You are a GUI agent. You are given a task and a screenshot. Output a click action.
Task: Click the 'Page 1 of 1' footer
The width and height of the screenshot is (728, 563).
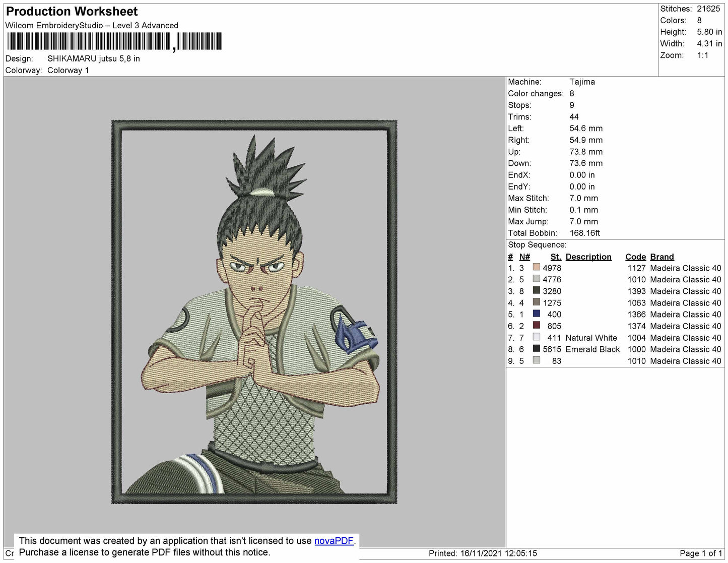pyautogui.click(x=701, y=553)
